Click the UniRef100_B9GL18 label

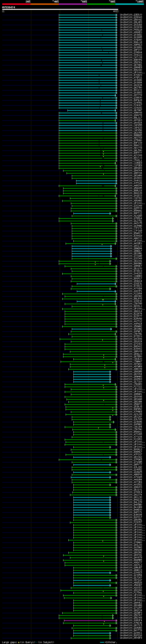point(131,42)
